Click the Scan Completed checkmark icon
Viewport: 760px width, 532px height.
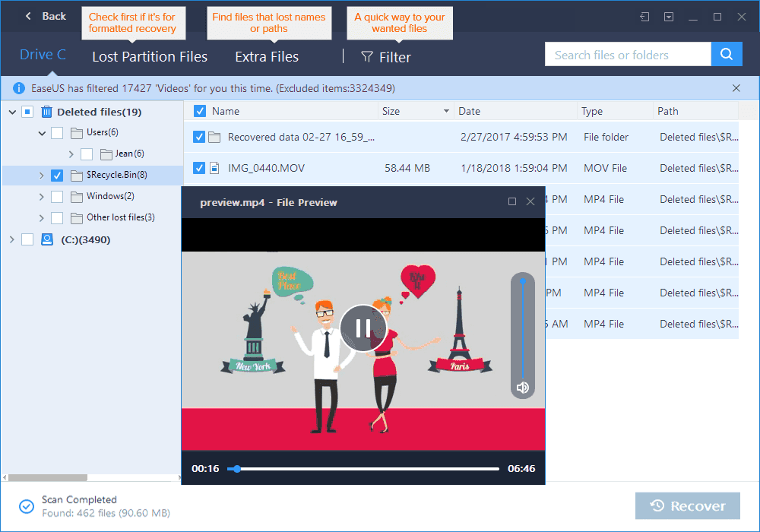point(26,507)
